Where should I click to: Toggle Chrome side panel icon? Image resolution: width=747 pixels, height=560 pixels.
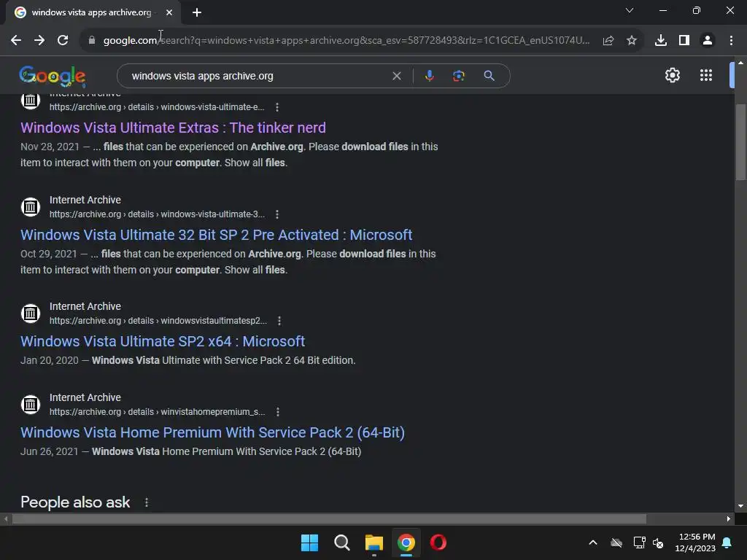[684, 41]
